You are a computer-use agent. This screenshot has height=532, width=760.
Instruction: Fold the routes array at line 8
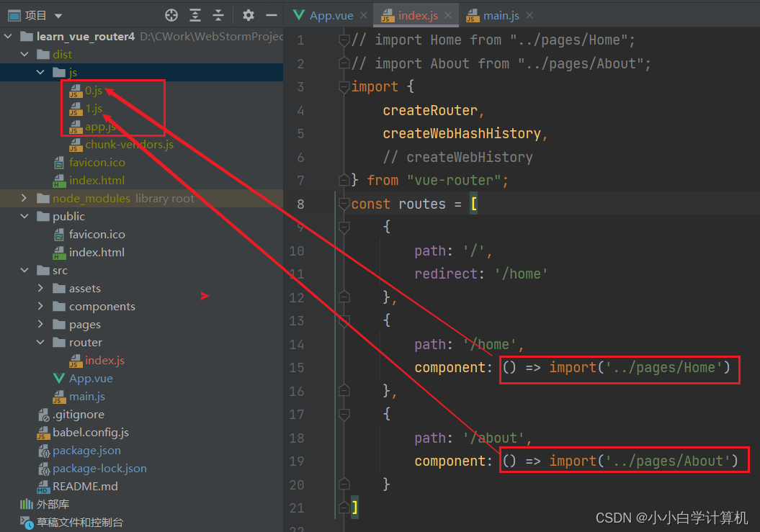pos(344,204)
